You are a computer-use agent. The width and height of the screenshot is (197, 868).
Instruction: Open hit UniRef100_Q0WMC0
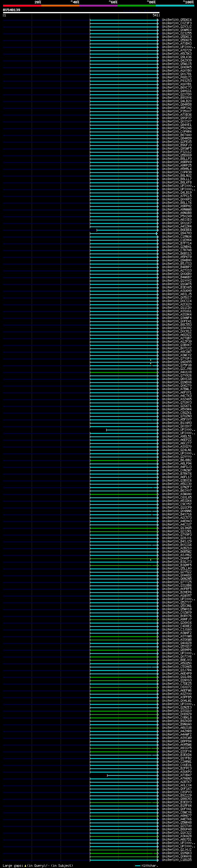click(x=177, y=30)
